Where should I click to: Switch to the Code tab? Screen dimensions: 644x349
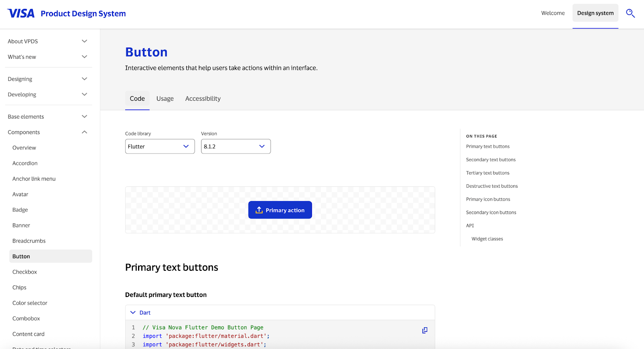coord(137,98)
